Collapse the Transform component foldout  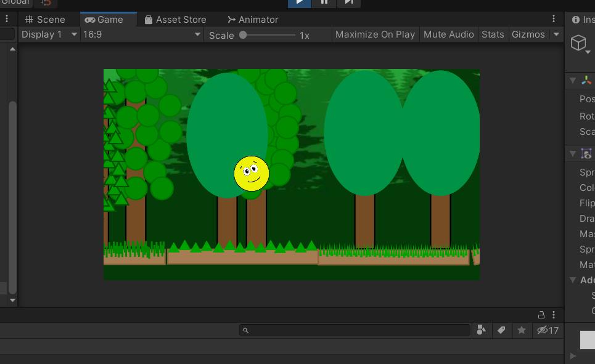573,80
